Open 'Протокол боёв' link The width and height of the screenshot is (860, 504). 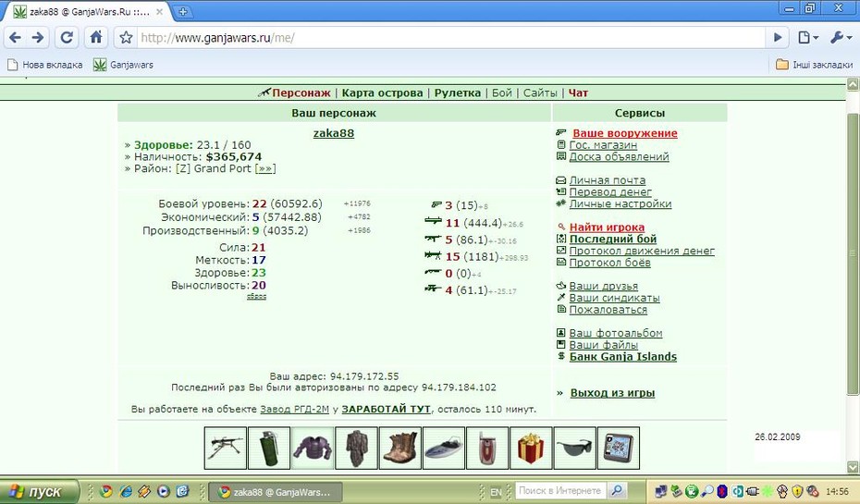pyautogui.click(x=610, y=262)
